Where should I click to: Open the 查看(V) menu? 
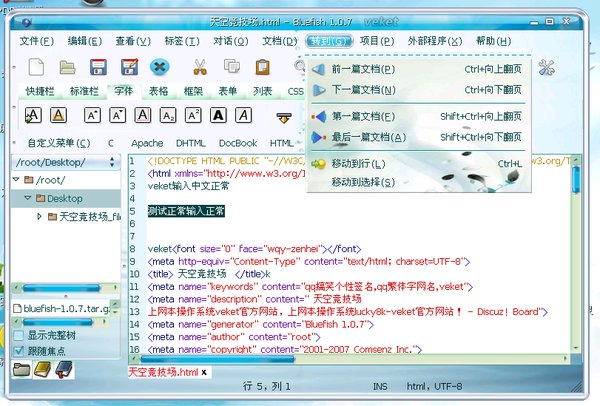pos(133,41)
